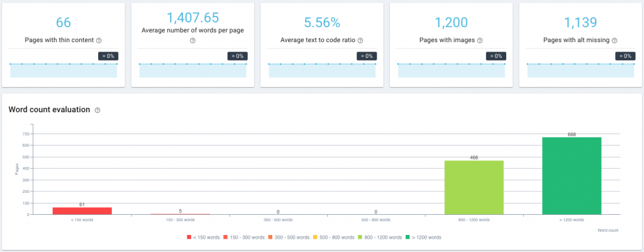This screenshot has width=644, height=252.
Task: Click help icon beside Pages with images
Action: coord(480,40)
